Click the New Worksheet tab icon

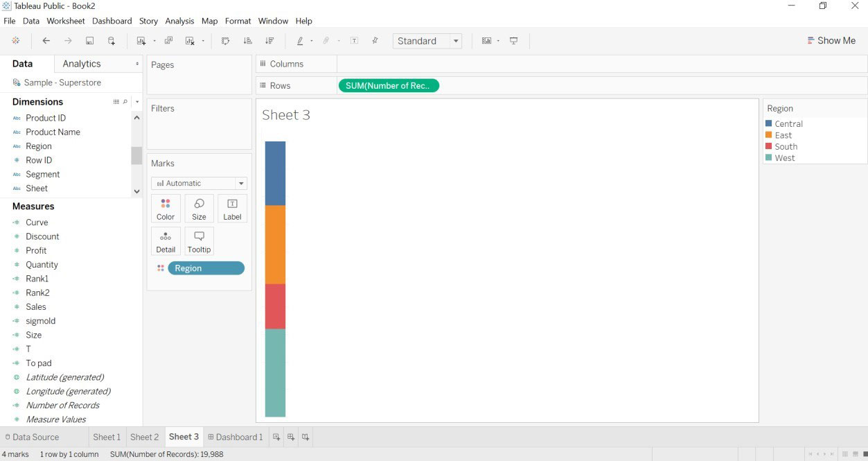click(x=276, y=437)
